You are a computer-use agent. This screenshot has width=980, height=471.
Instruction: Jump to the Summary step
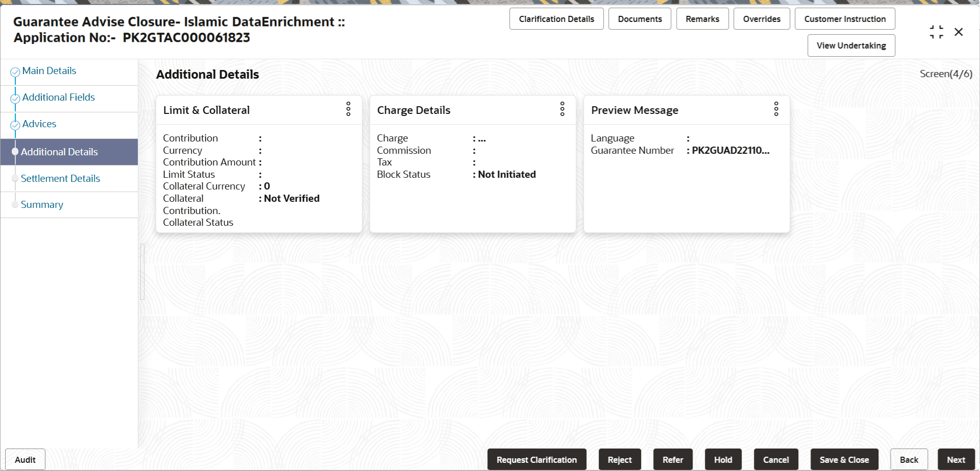point(42,205)
